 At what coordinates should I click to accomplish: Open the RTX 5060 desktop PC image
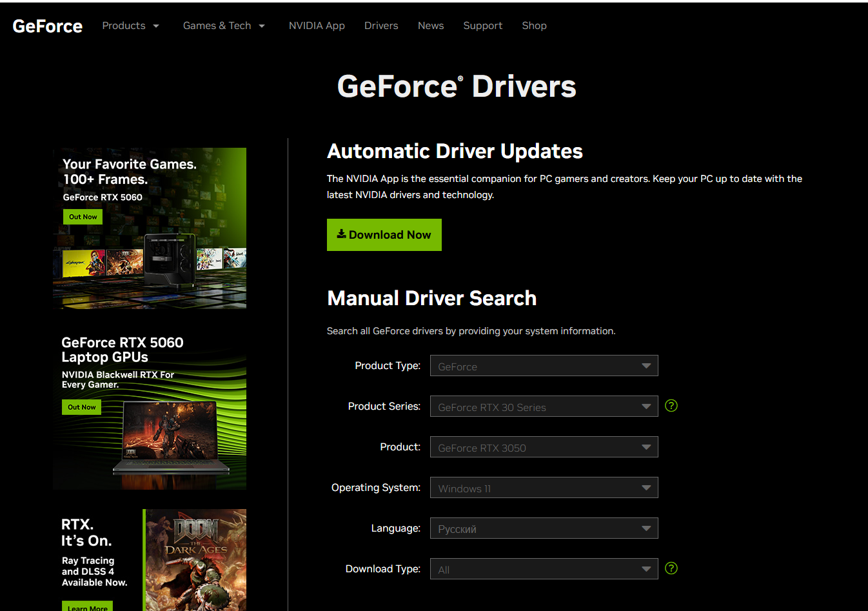point(170,259)
